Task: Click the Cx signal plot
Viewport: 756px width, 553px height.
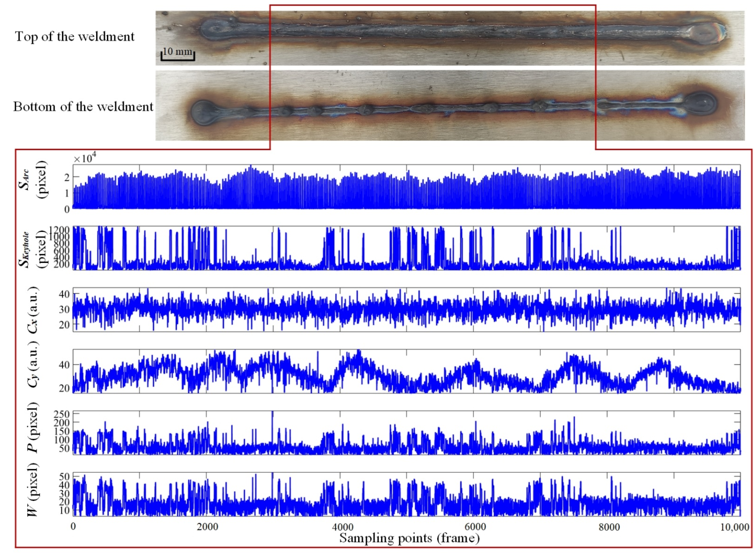Action: (x=406, y=310)
